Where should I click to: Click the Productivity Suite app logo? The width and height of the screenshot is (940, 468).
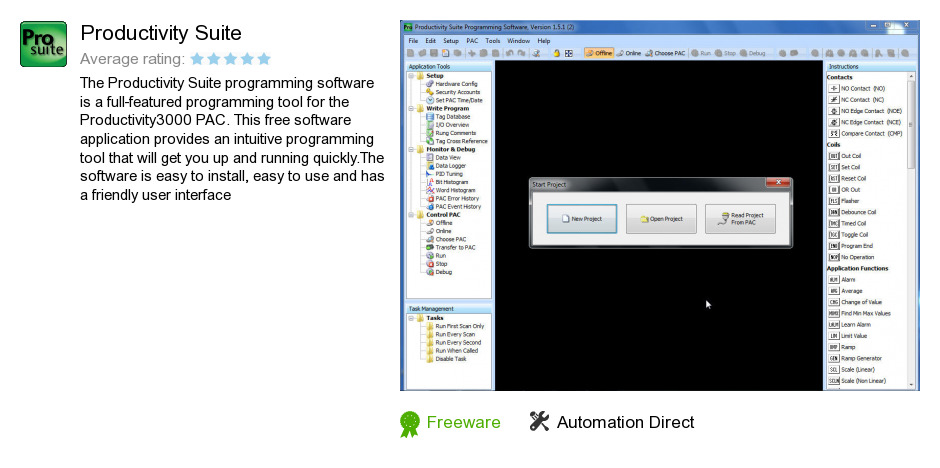pyautogui.click(x=43, y=44)
